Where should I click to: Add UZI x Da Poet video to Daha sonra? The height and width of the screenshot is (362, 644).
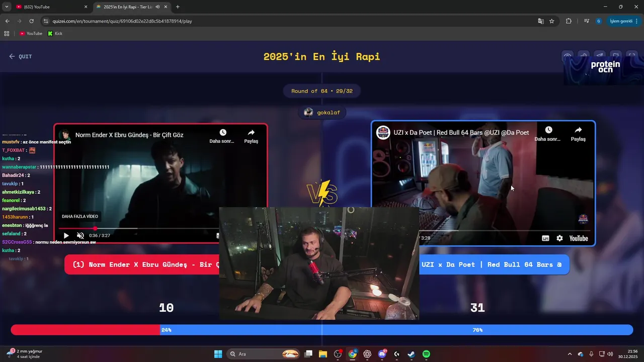coord(547,134)
